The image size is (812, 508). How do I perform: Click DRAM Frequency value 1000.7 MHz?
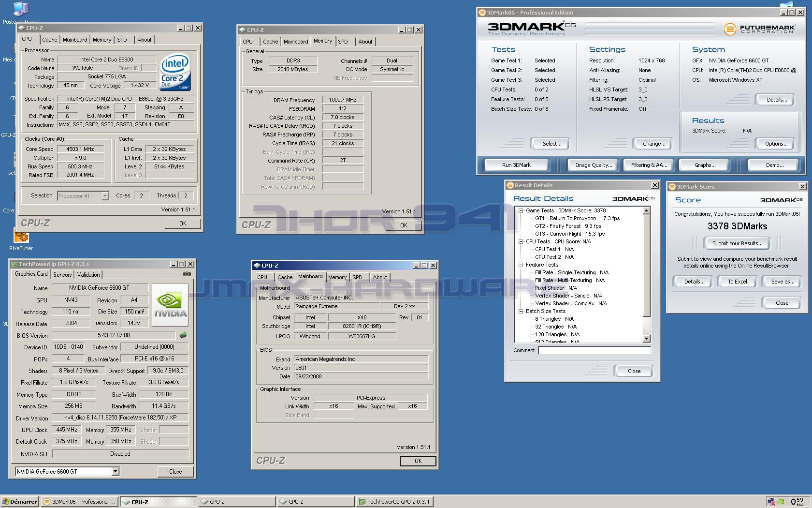(343, 100)
